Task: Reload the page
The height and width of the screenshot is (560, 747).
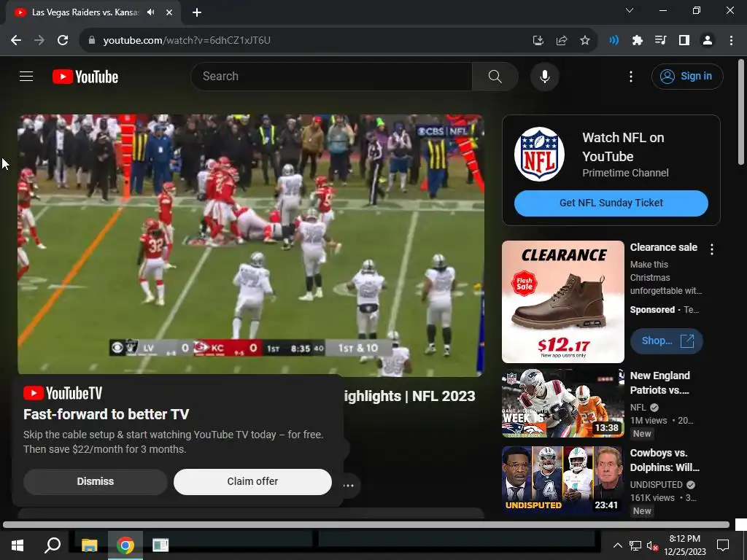Action: tap(63, 40)
